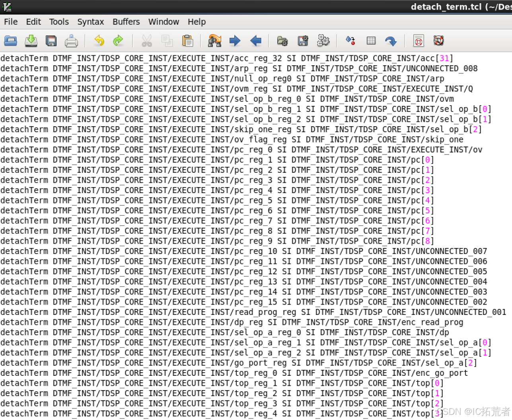The height and width of the screenshot is (420, 512).
Task: Click the pc_reg_0 text
Action: click(x=253, y=150)
